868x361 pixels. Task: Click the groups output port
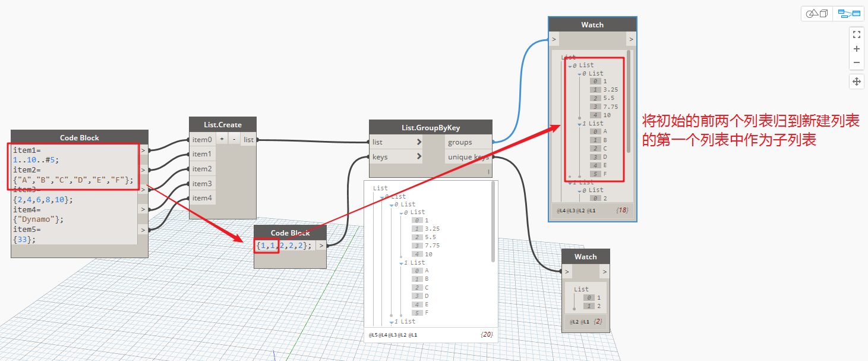click(468, 142)
